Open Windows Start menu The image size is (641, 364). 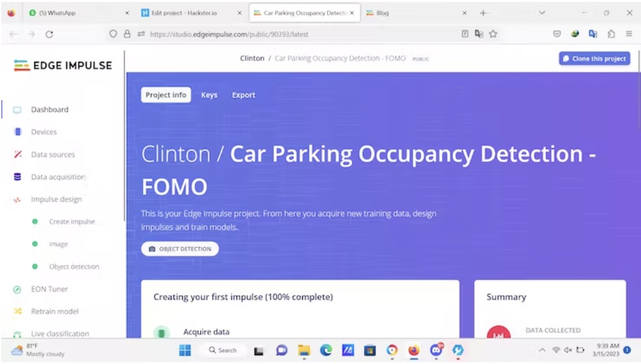[x=185, y=350]
